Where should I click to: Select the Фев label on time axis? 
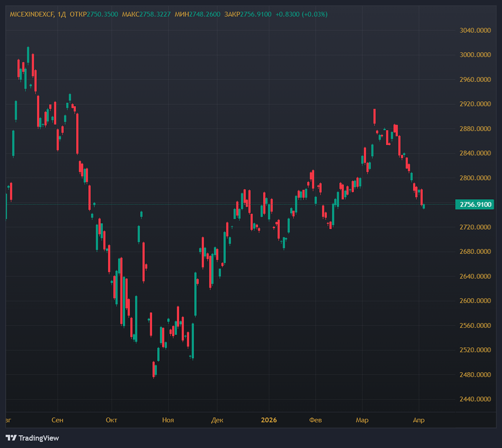coord(315,420)
